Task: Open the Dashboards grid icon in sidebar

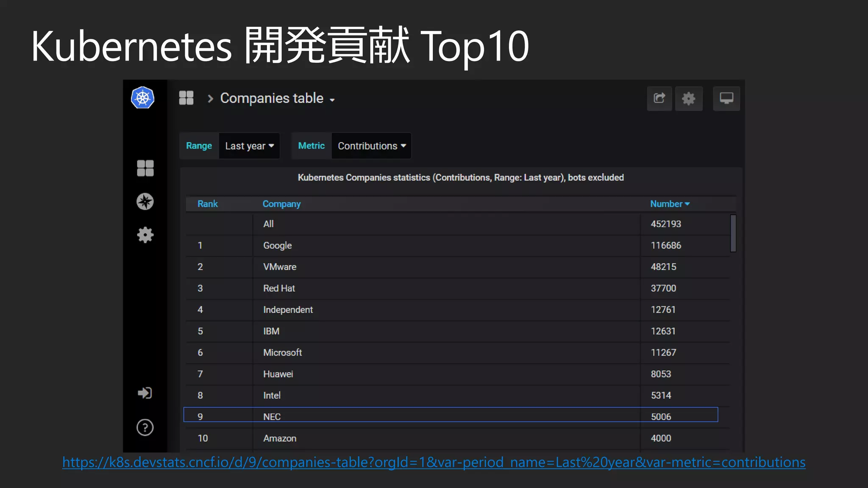Action: (145, 168)
